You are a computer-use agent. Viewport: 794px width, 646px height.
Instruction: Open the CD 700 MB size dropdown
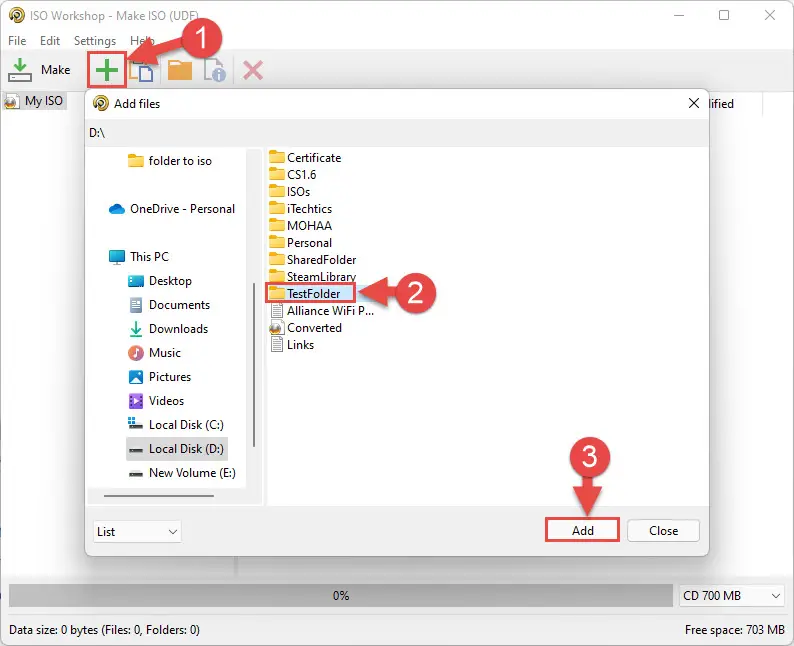point(731,596)
